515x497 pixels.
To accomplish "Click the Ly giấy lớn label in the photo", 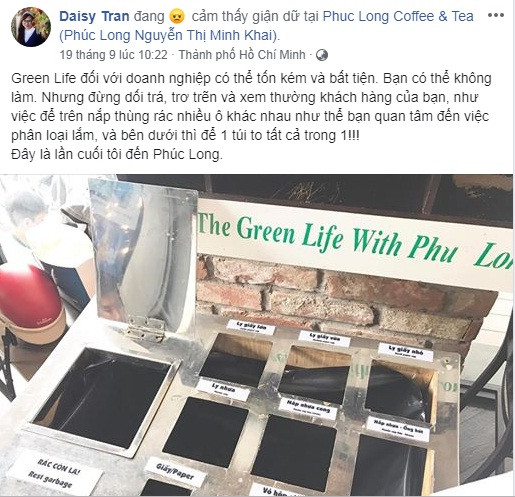I will click(x=251, y=327).
